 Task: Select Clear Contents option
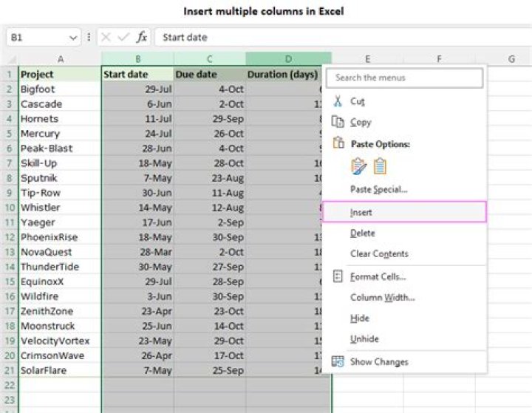(379, 254)
